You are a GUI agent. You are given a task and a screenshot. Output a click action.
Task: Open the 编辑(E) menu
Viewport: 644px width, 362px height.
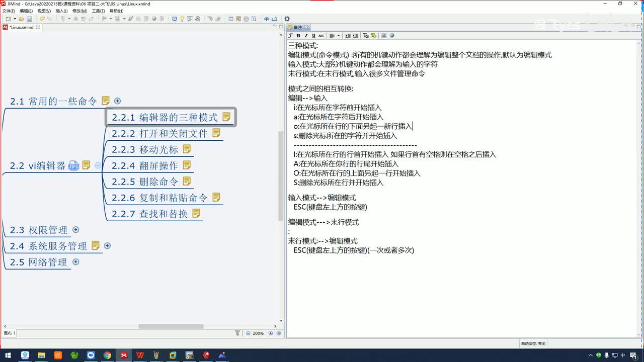(x=26, y=11)
